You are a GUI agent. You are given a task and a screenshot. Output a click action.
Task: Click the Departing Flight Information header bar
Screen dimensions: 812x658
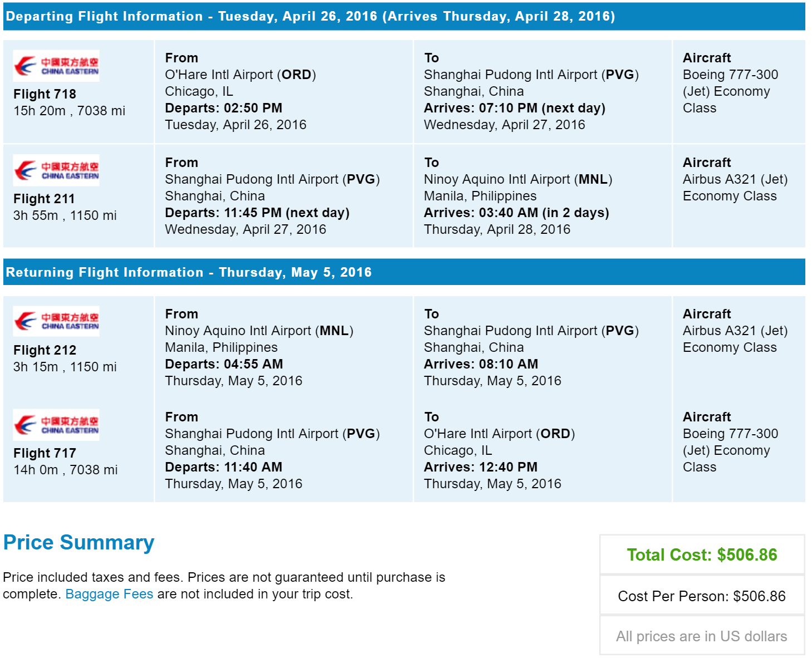coord(404,16)
